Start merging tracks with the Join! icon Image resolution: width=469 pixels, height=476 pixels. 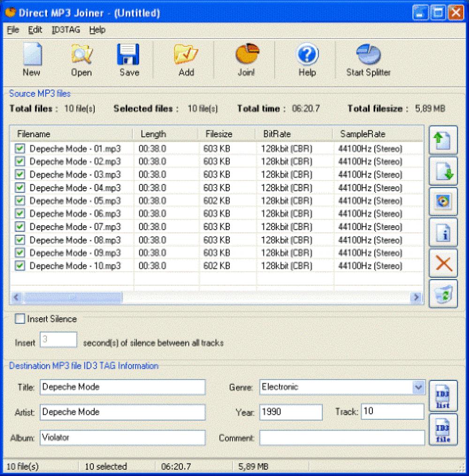pos(247,58)
